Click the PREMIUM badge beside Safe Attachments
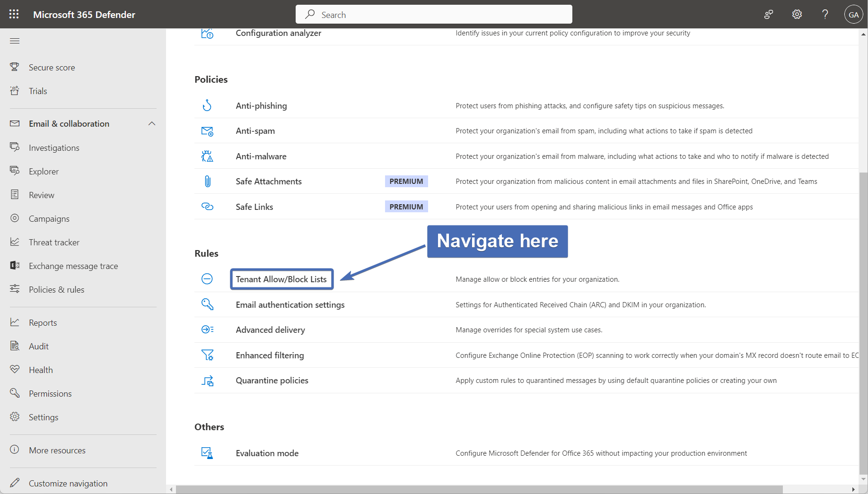 click(406, 182)
